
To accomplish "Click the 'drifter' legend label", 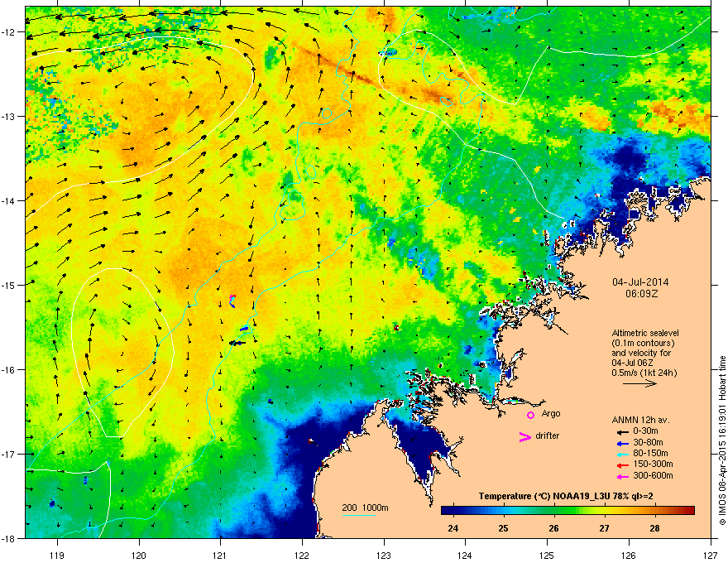I will click(548, 435).
